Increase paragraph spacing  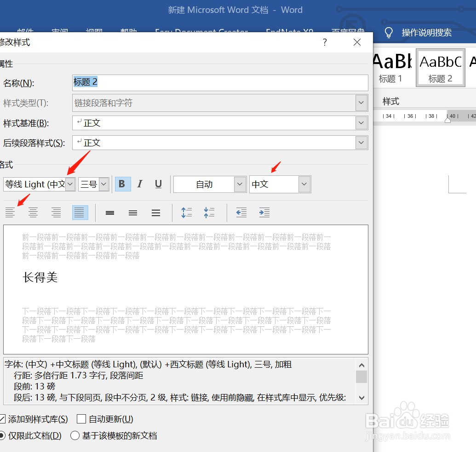(186, 212)
